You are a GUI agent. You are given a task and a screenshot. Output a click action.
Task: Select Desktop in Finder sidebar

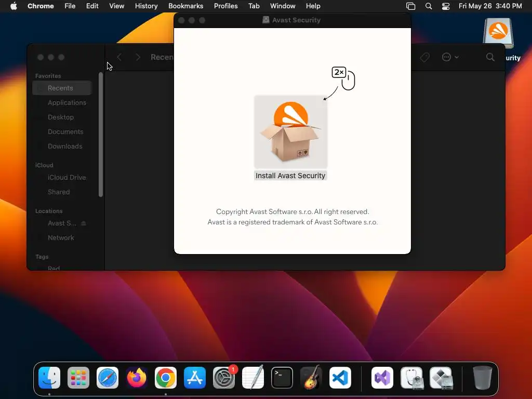[62, 117]
